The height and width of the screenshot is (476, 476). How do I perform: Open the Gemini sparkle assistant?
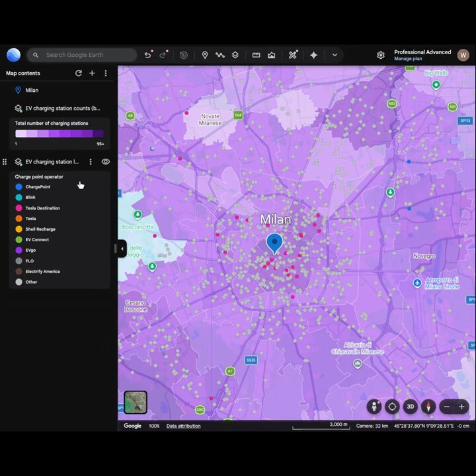(x=313, y=55)
